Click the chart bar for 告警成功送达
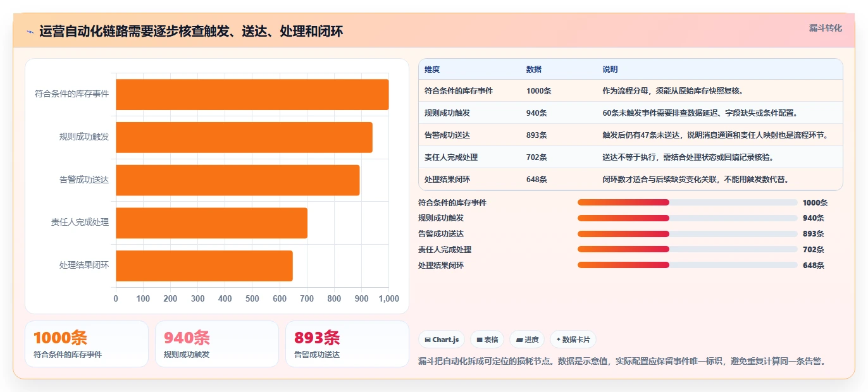This screenshot has height=392, width=868. tap(237, 180)
